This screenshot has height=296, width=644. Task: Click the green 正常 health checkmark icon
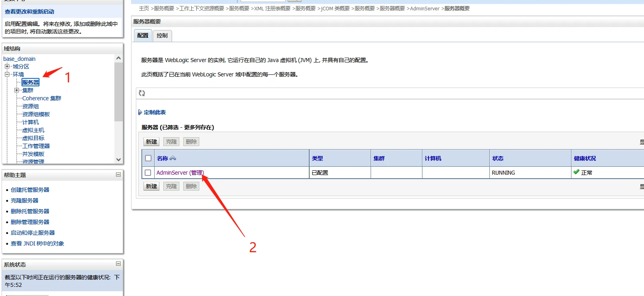point(576,172)
